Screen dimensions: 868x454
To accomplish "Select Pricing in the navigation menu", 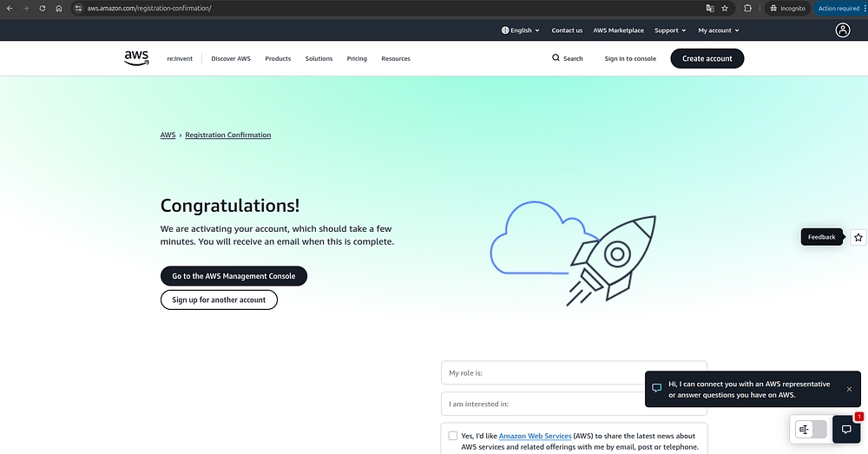I will (357, 59).
